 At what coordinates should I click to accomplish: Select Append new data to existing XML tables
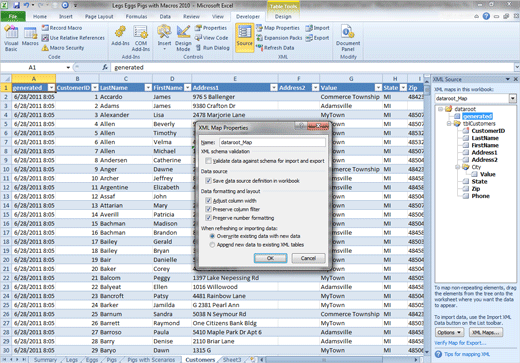[212, 245]
